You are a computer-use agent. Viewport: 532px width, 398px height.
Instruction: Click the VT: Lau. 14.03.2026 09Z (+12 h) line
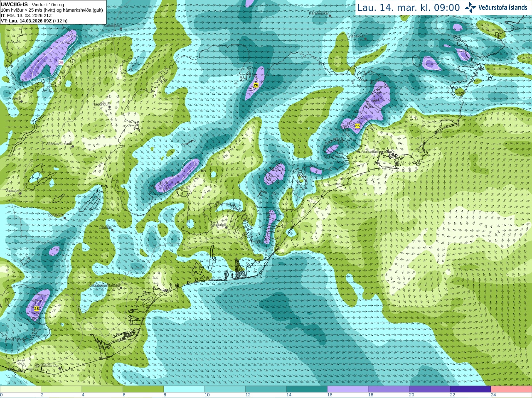point(34,21)
